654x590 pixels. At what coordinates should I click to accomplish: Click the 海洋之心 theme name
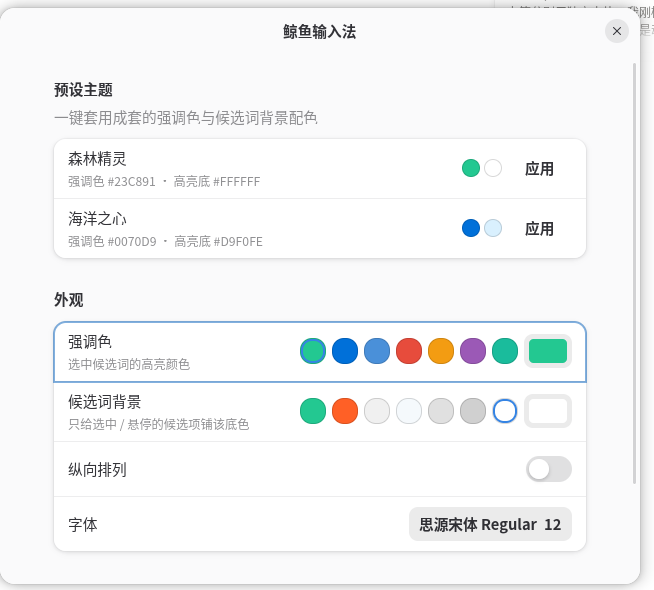(x=97, y=219)
